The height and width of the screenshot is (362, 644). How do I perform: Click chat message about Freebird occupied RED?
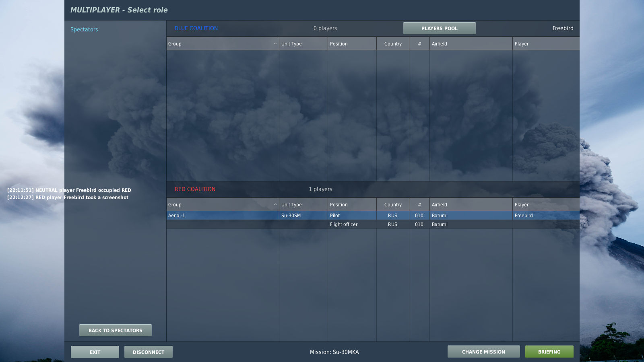(x=69, y=190)
